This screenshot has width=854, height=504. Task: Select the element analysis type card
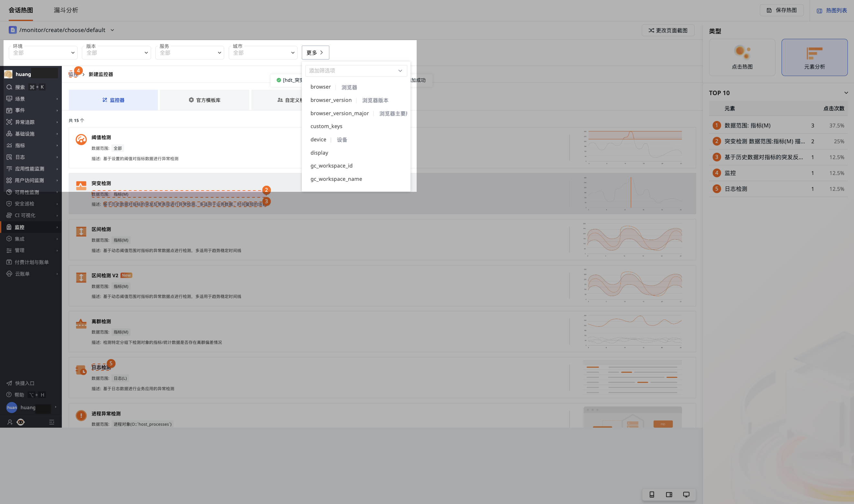(x=814, y=57)
